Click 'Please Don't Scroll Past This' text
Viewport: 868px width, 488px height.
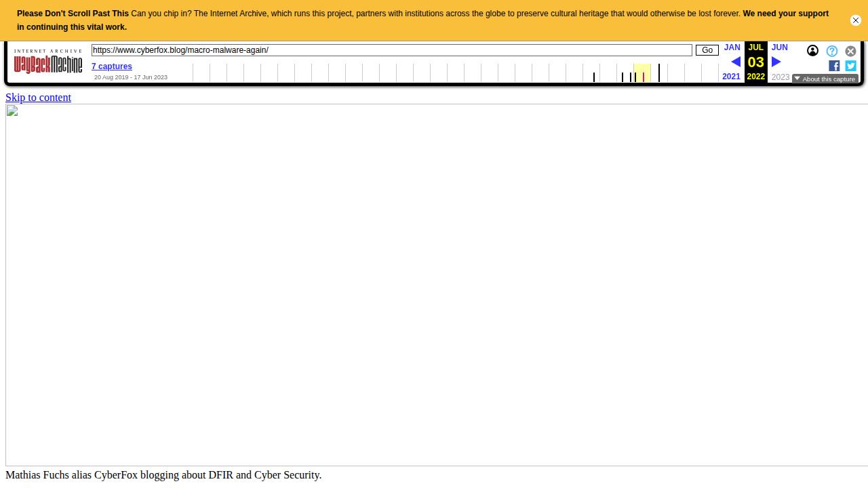[73, 14]
